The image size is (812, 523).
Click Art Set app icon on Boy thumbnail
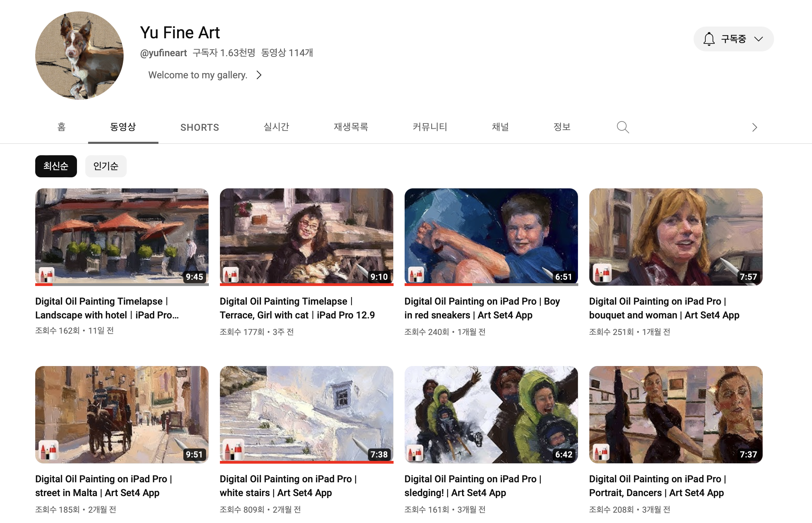(x=416, y=275)
